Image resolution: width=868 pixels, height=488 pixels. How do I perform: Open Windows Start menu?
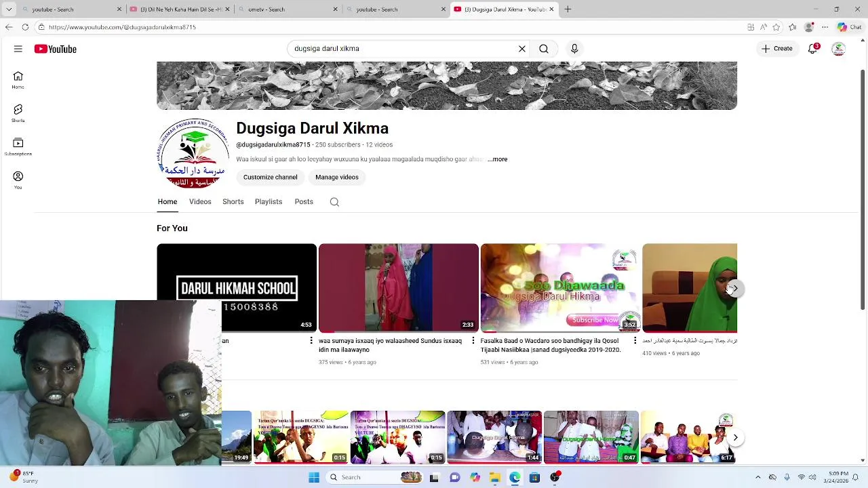[x=314, y=477]
